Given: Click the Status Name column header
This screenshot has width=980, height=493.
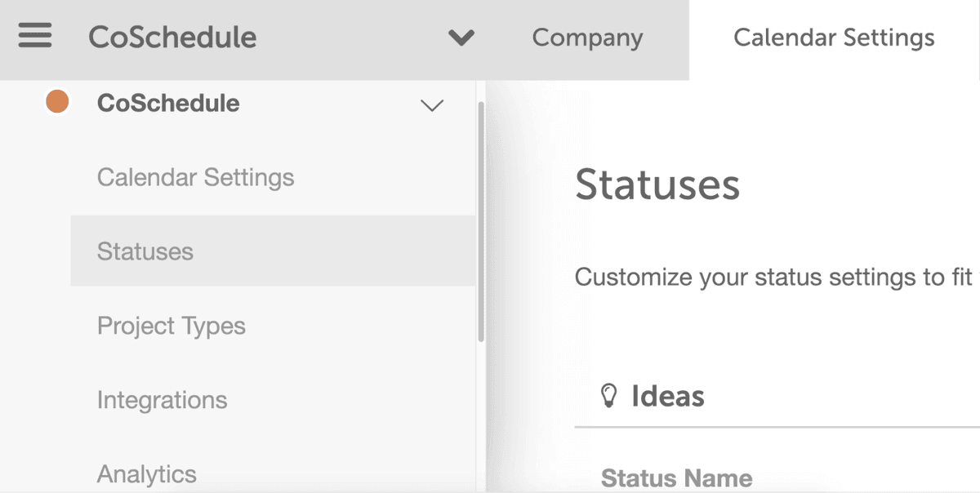Looking at the screenshot, I should pyautogui.click(x=677, y=477).
